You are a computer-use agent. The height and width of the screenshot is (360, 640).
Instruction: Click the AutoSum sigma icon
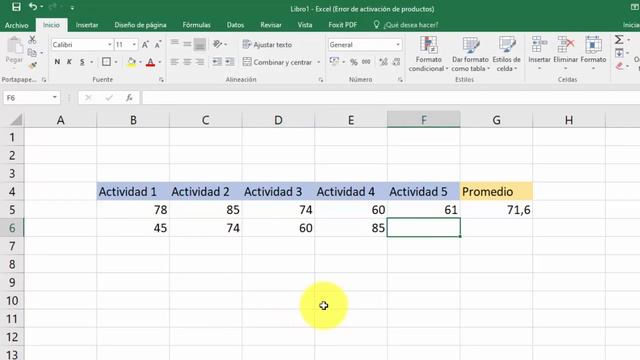click(619, 40)
